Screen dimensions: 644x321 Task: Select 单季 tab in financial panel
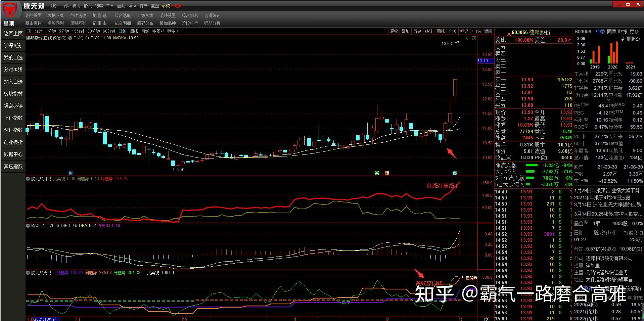pyautogui.click(x=600, y=32)
